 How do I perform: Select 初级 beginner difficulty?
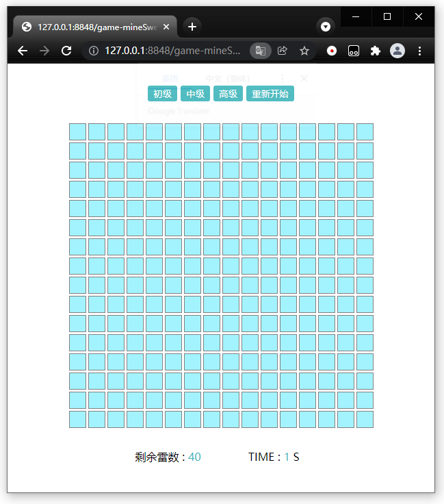point(162,94)
